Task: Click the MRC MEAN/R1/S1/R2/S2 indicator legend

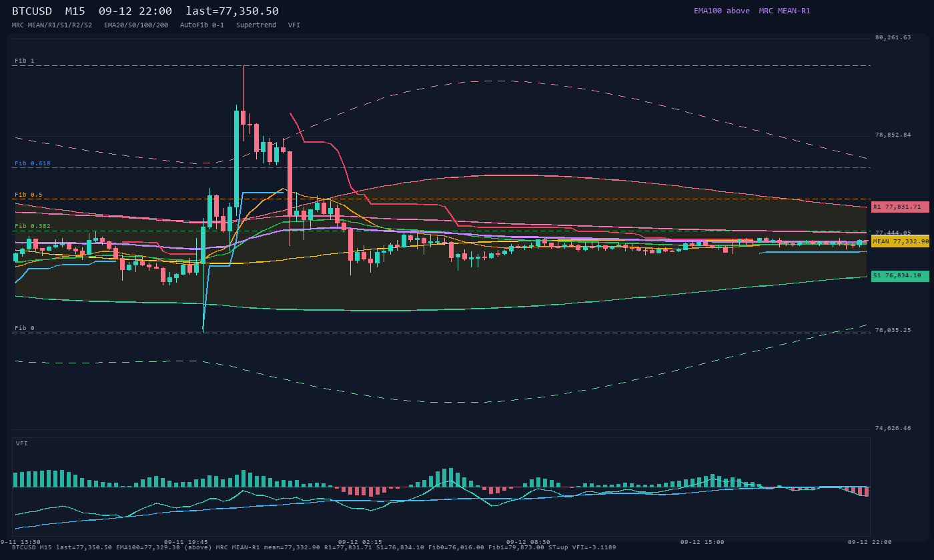Action: click(x=52, y=25)
